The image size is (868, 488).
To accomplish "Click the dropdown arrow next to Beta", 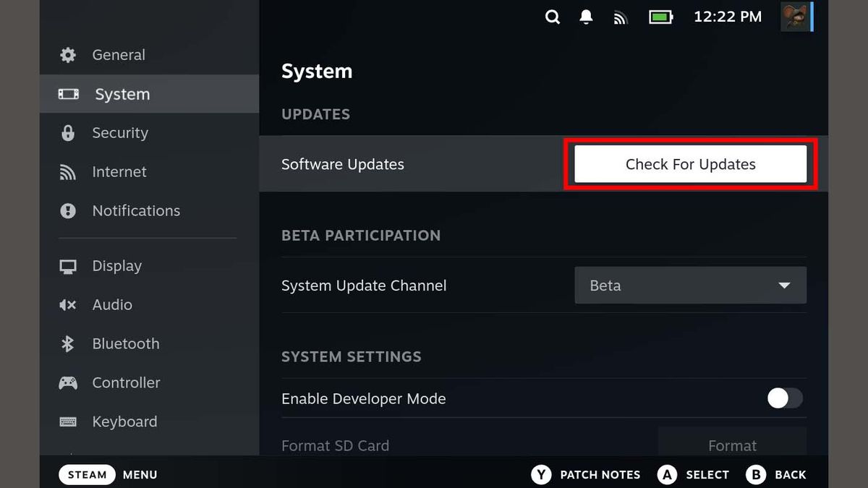I will tap(785, 285).
